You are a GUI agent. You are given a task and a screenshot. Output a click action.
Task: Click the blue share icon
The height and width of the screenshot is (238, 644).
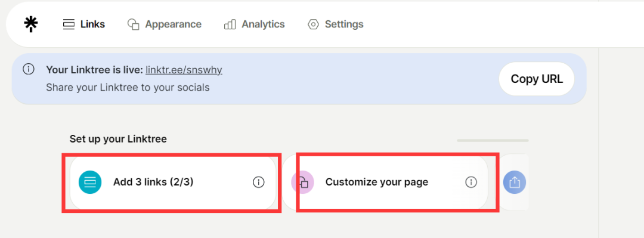(515, 182)
